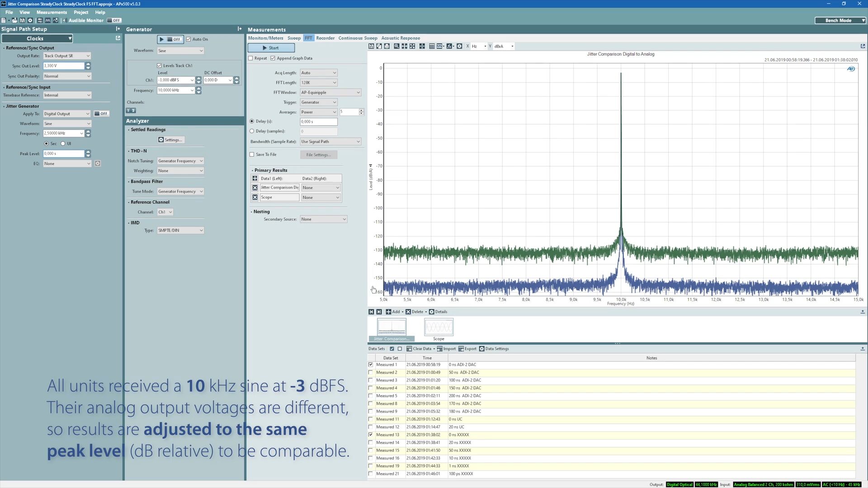The height and width of the screenshot is (488, 868).
Task: Select the Scope result thumbnail
Action: tap(438, 328)
